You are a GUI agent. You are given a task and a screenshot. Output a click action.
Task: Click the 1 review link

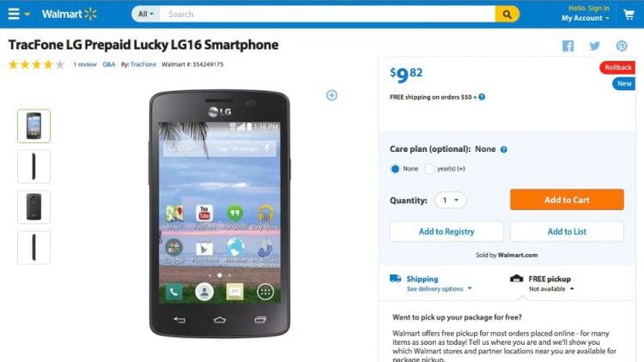pos(85,64)
